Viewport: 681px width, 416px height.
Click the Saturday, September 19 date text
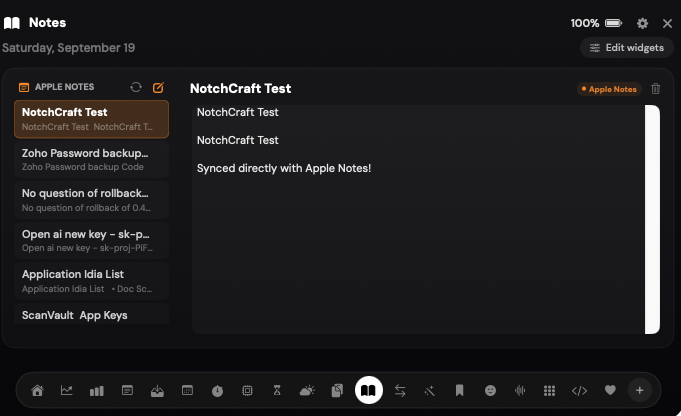pyautogui.click(x=69, y=48)
